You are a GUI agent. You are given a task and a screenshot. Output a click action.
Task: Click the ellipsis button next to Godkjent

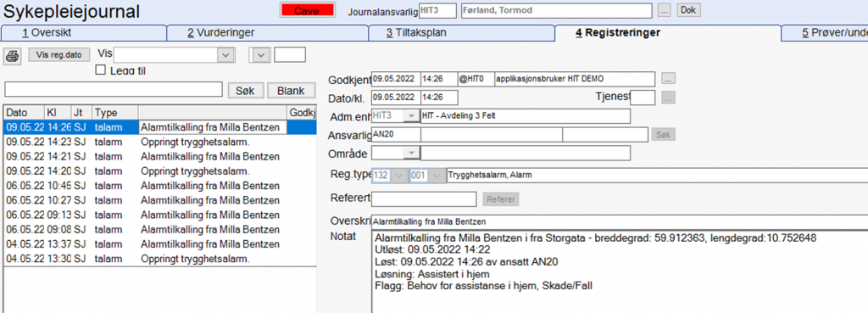point(669,79)
